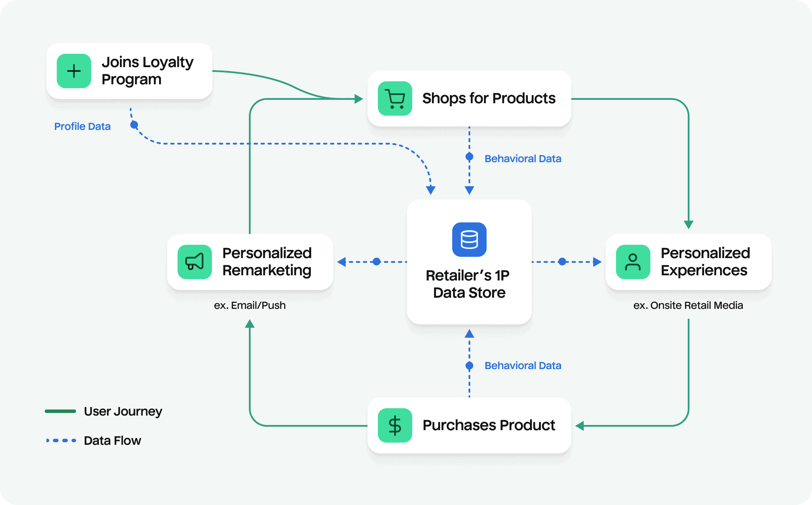Click the Profile Data label
The width and height of the screenshot is (812, 505).
pos(83,126)
